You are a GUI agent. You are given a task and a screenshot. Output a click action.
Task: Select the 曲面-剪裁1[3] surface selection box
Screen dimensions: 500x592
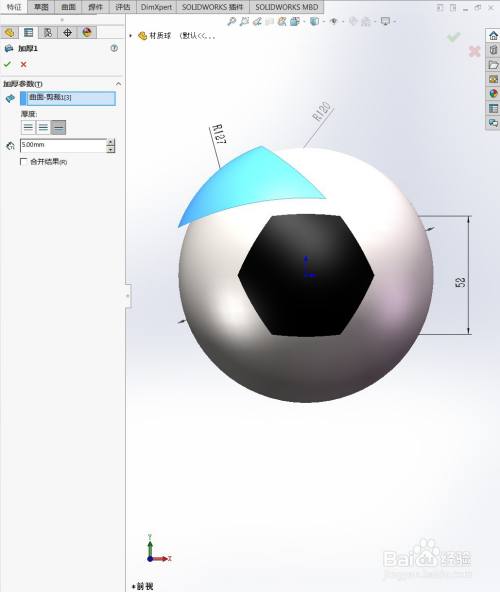click(68, 98)
